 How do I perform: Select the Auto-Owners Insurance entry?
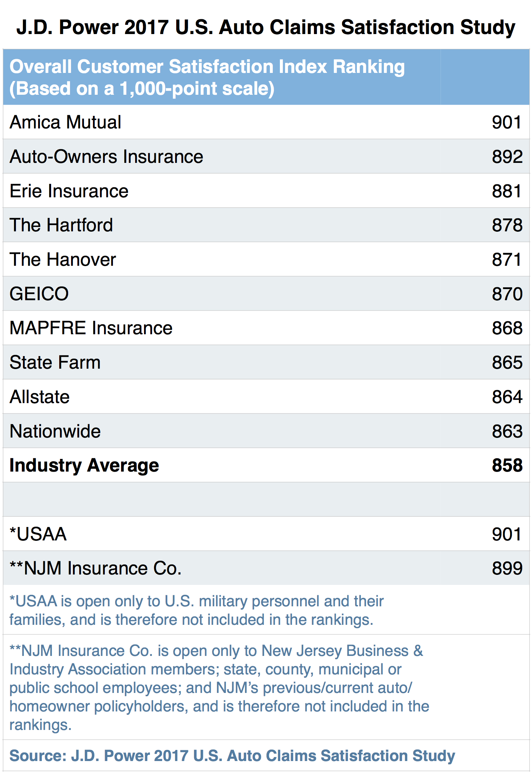pos(106,157)
